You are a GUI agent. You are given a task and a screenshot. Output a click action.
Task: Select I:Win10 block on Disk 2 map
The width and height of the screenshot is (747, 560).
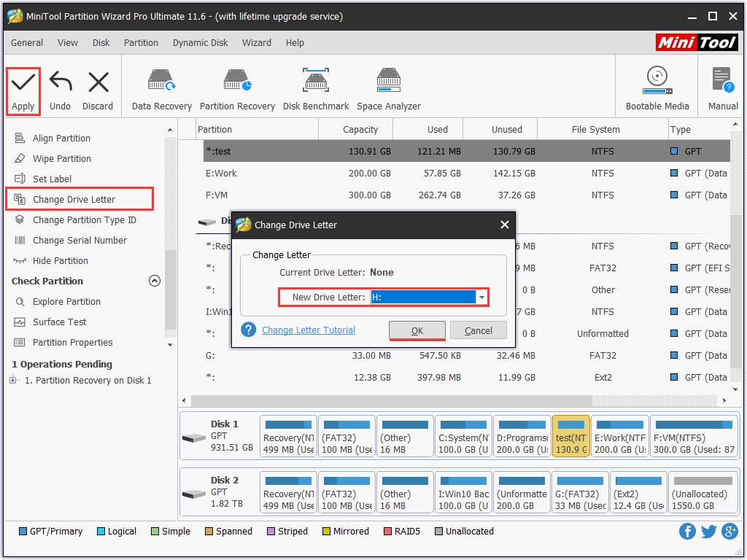(x=463, y=492)
